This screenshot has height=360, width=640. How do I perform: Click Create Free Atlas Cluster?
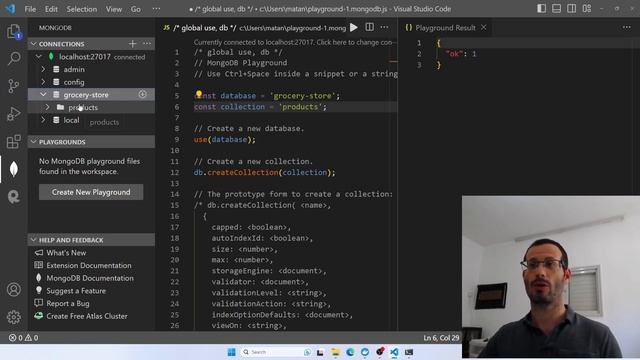coord(87,316)
